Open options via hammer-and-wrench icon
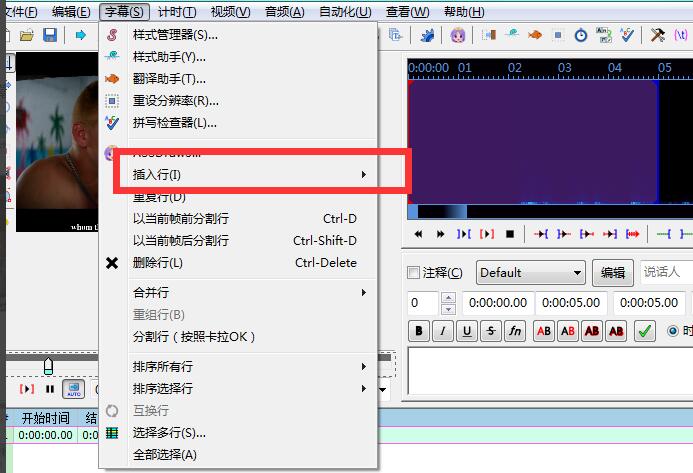The image size is (693, 473). [x=658, y=34]
